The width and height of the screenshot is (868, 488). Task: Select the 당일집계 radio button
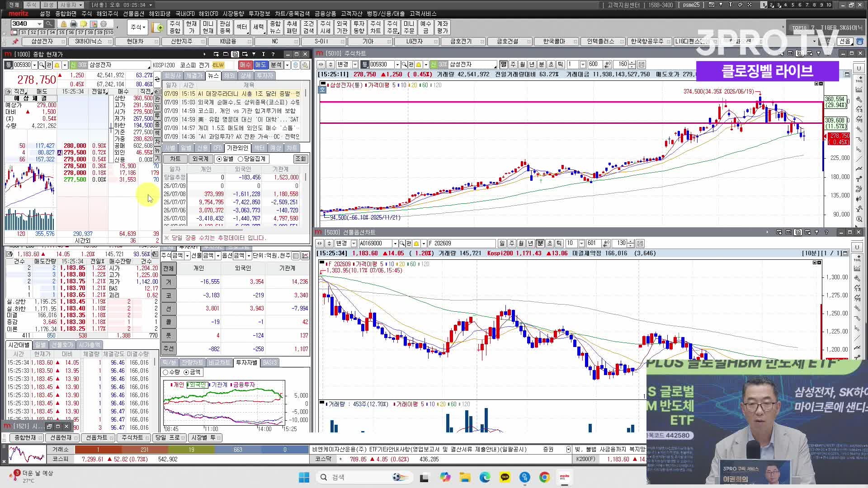(x=241, y=159)
